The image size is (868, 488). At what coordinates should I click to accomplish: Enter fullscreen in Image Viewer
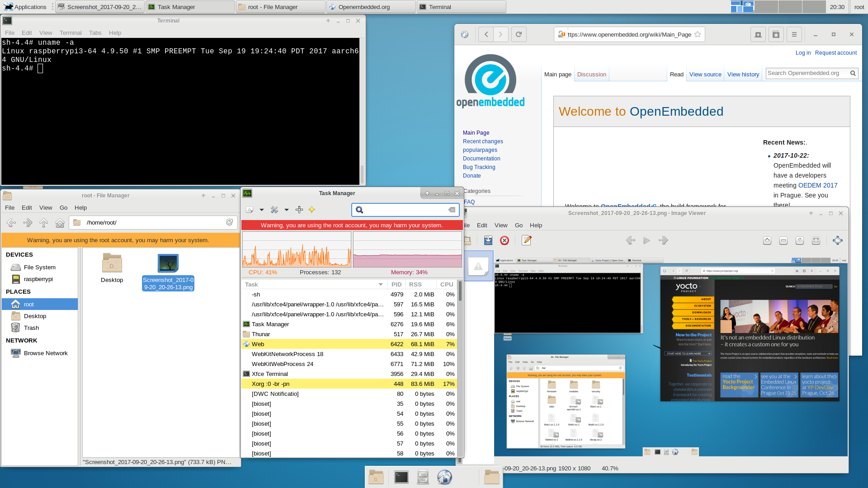click(838, 240)
